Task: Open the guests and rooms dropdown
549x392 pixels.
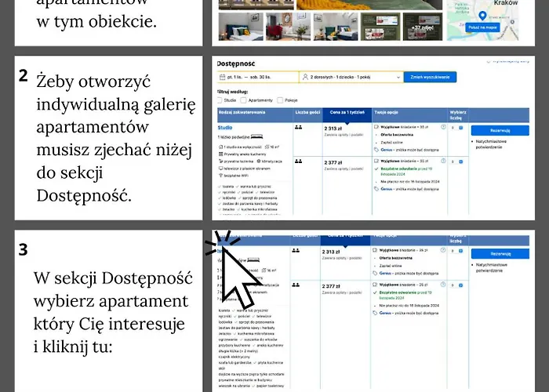Action: click(351, 78)
